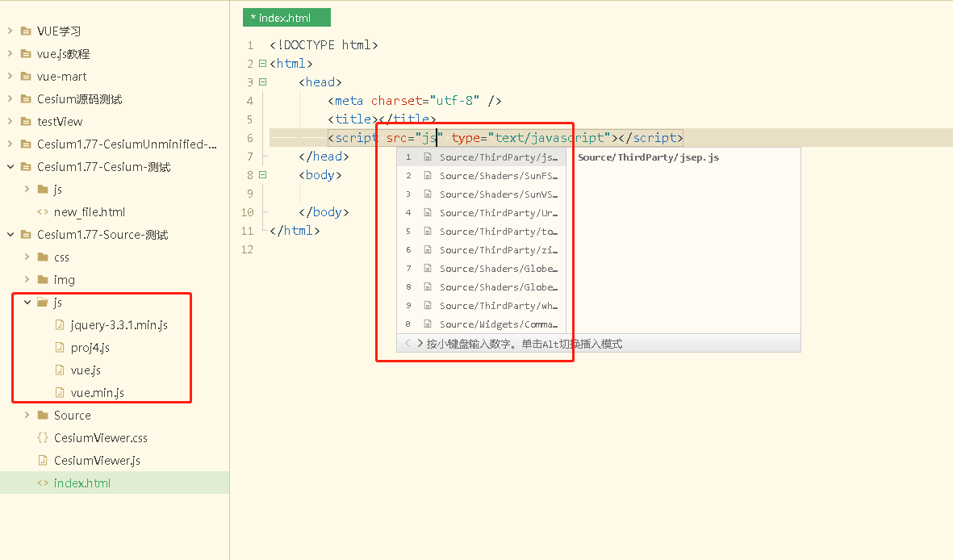Open vue.min.js file
This screenshot has width=953, height=560.
pos(98,393)
